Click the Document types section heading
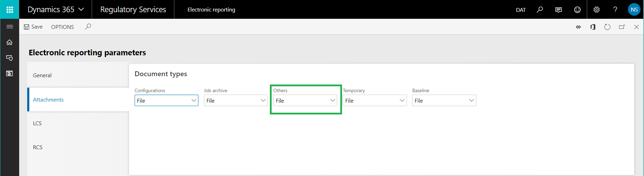Screen dimensions: 644x176 coord(161,74)
